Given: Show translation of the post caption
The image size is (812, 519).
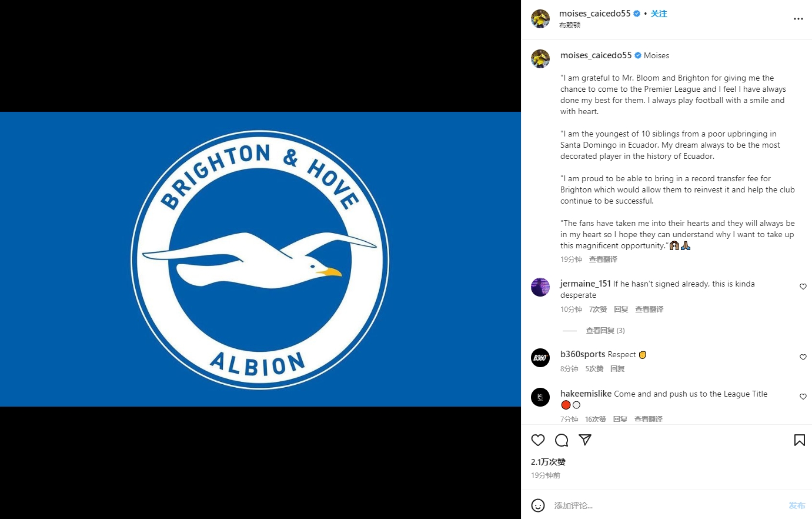Looking at the screenshot, I should click(x=603, y=259).
